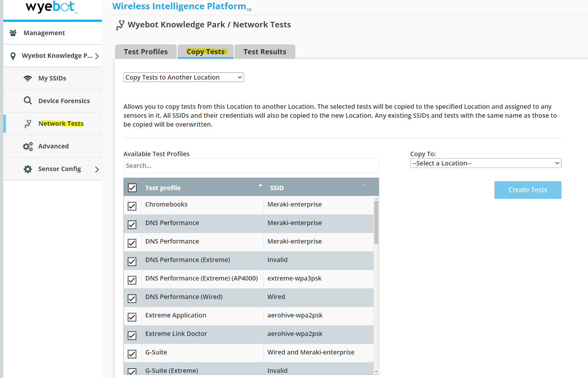Expand the Sensor Config chevron
588x378 pixels.
[x=97, y=170]
